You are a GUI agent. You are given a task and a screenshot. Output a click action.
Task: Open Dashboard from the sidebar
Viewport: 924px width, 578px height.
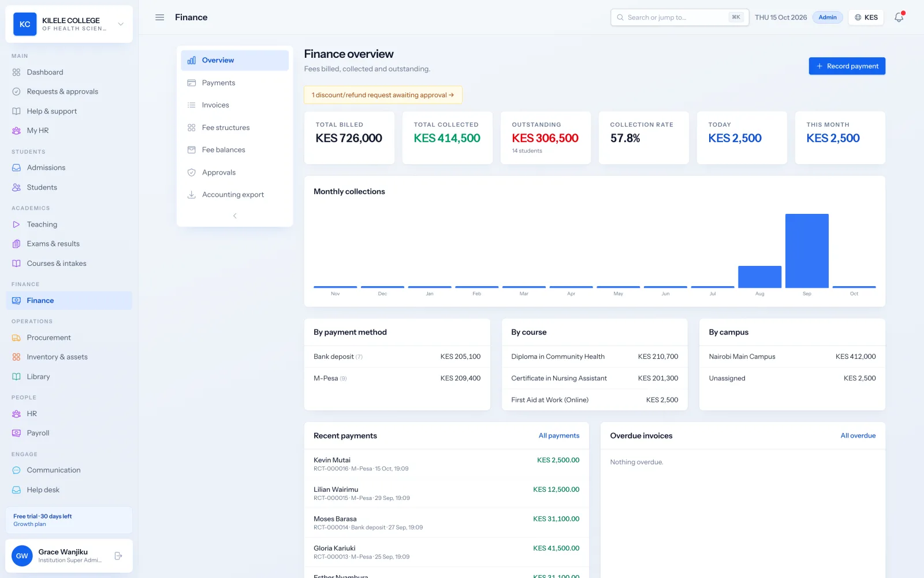[x=69, y=72]
